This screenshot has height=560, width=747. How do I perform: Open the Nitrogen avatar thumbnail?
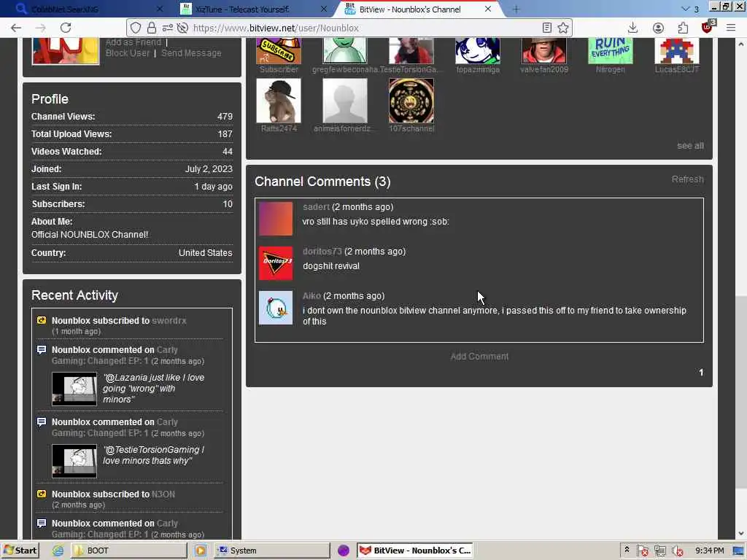611,50
